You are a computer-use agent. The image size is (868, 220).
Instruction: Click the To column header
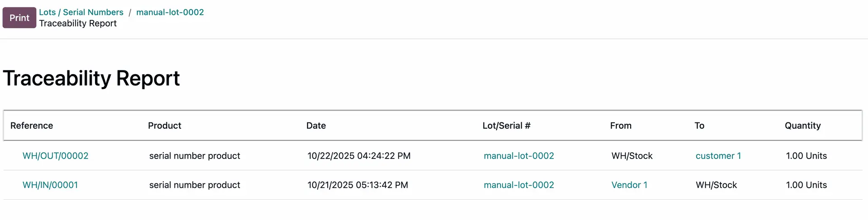coord(699,126)
